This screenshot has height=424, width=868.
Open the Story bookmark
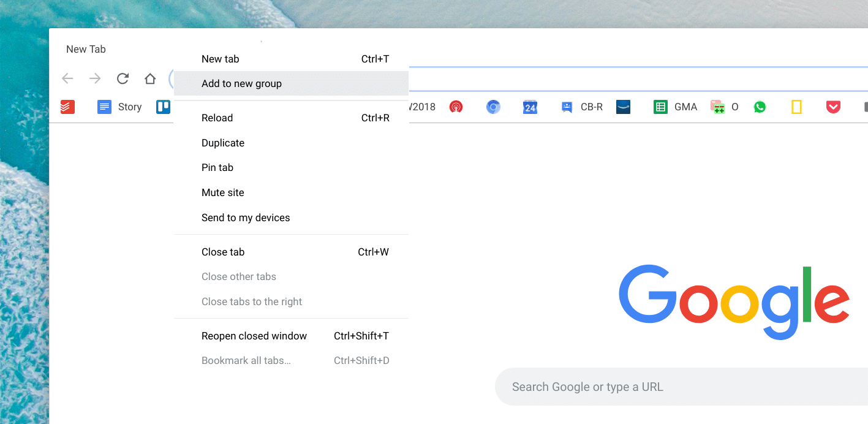119,107
